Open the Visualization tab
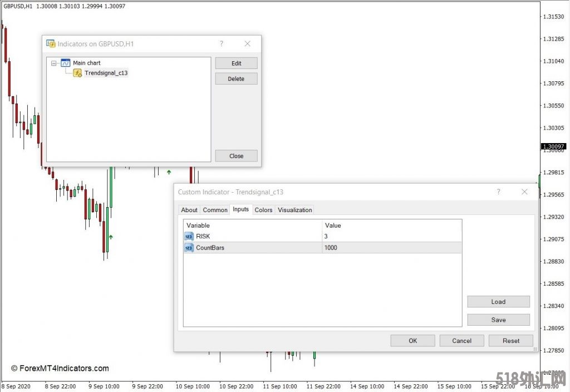The height and width of the screenshot is (392, 570). (295, 210)
